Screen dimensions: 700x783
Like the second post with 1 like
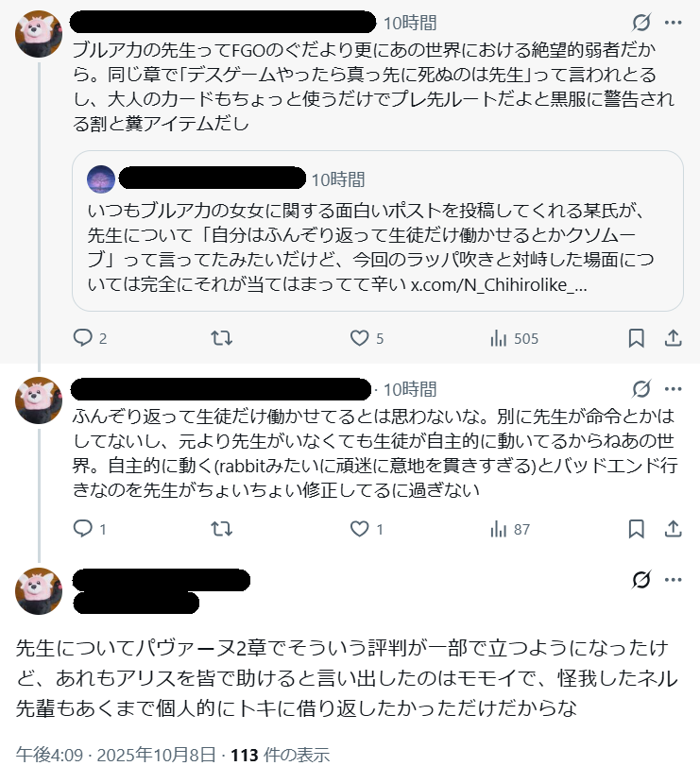359,529
